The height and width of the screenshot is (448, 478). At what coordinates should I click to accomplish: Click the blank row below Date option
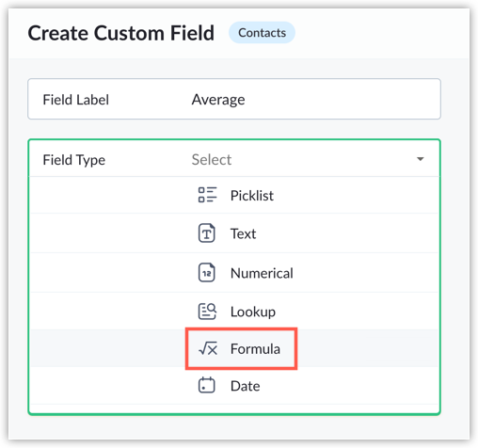(x=234, y=408)
